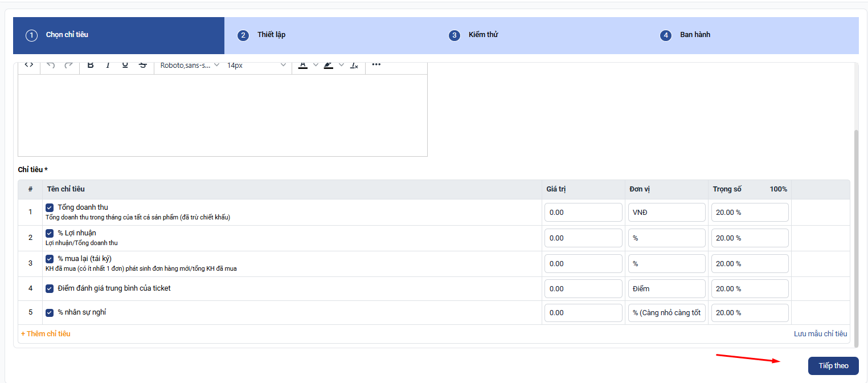Viewport: 868px width, 383px height.
Task: Click the Thêm chỉ tiêu link
Action: (46, 333)
